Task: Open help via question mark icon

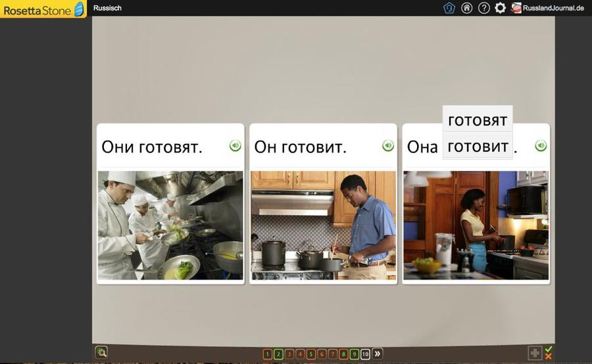Action: (483, 8)
